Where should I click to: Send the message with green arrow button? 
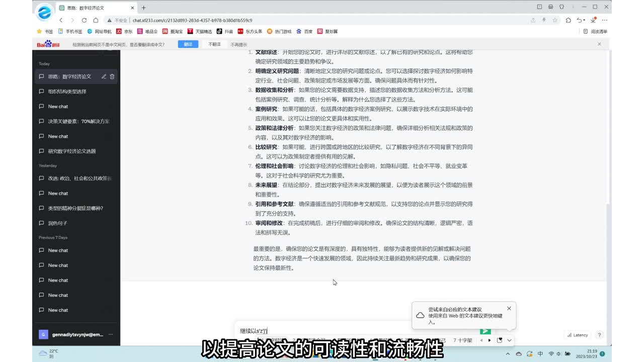485,331
